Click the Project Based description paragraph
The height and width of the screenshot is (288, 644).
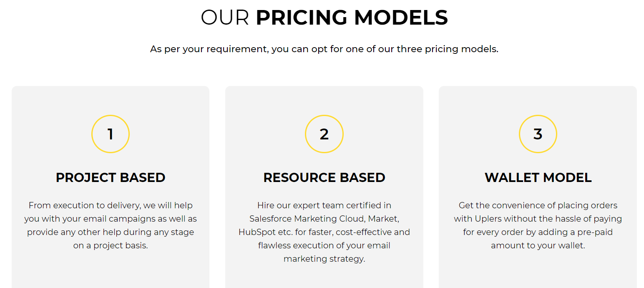(111, 225)
